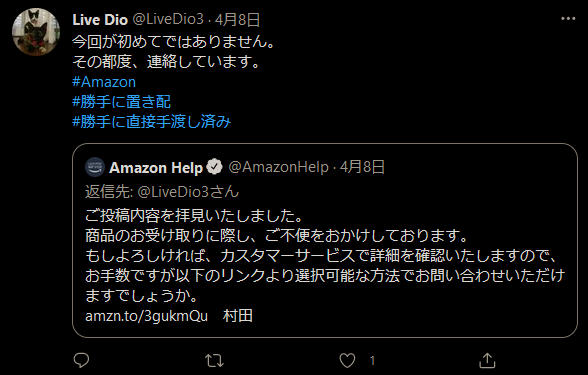Click the Amazon Help avatar icon

click(95, 167)
